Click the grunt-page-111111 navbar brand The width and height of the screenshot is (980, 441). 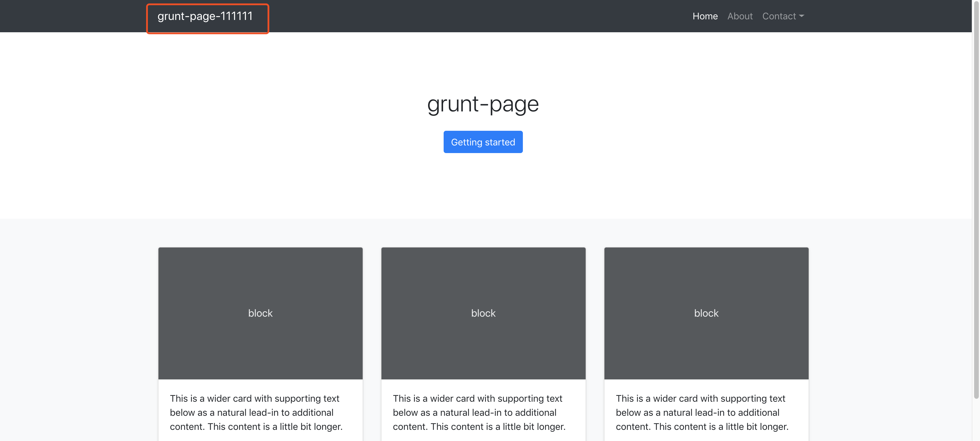pos(205,16)
